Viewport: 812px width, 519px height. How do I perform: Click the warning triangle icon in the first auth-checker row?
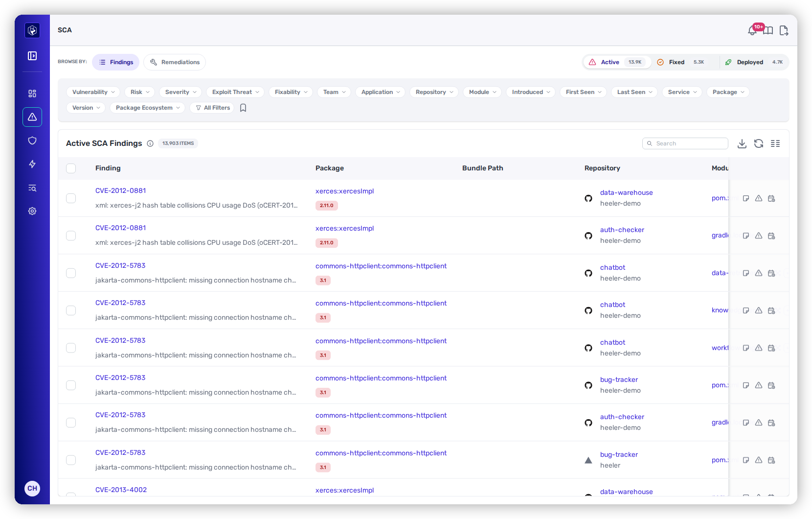[759, 236]
